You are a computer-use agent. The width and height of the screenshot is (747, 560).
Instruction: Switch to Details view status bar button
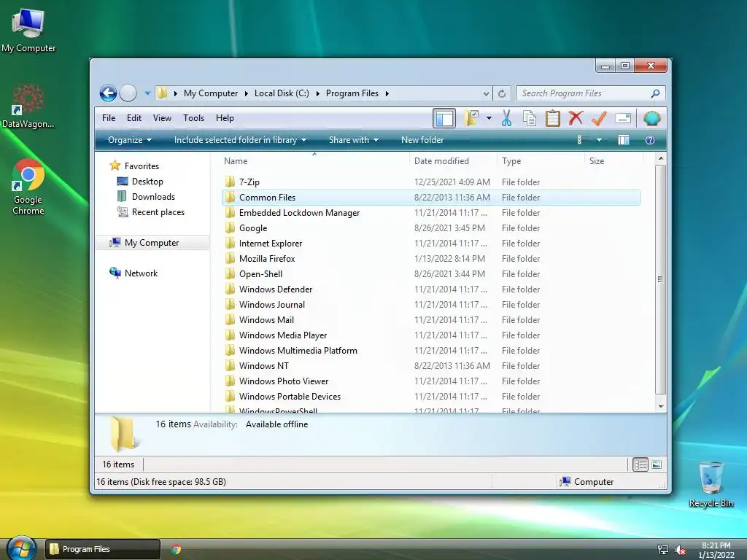click(640, 464)
